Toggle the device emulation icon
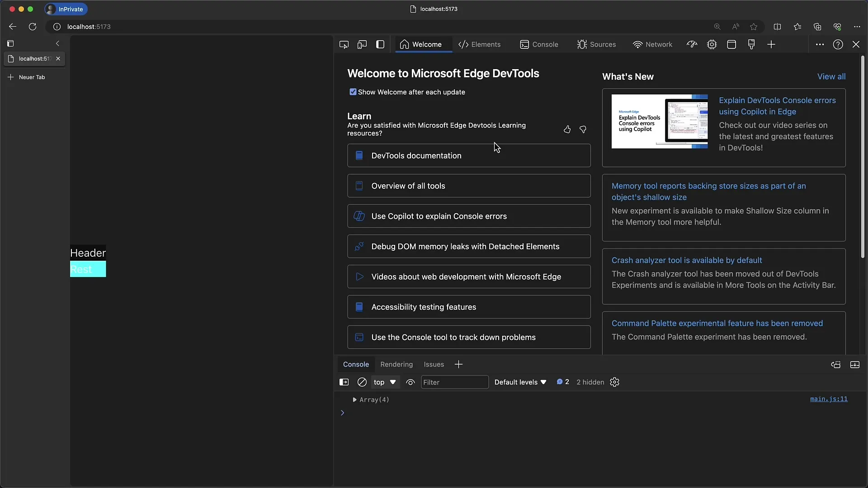Image resolution: width=868 pixels, height=488 pixels. [x=362, y=44]
